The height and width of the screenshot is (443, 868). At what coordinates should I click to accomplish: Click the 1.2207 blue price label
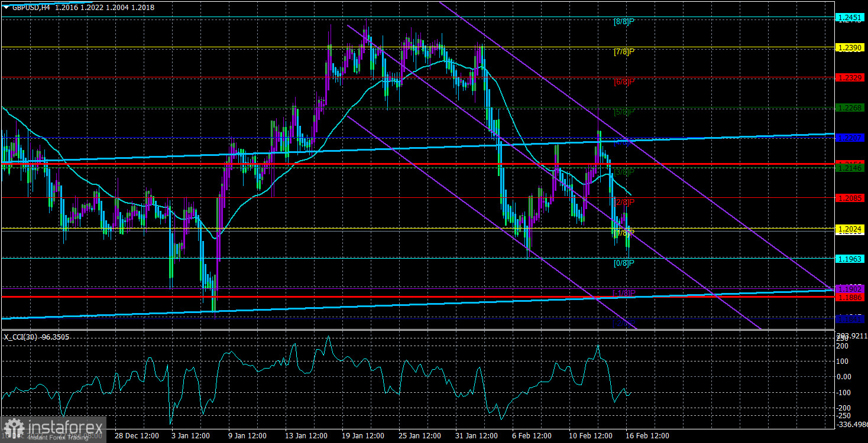[851, 138]
